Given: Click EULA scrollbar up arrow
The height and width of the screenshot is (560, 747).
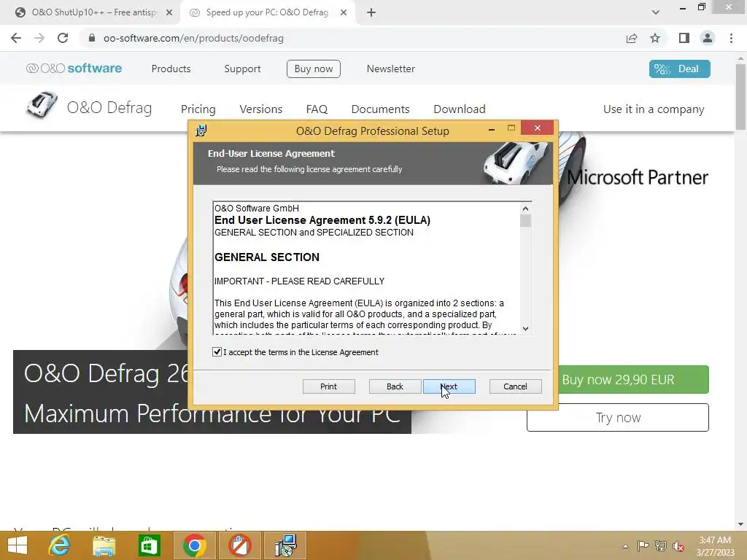Looking at the screenshot, I should (525, 208).
